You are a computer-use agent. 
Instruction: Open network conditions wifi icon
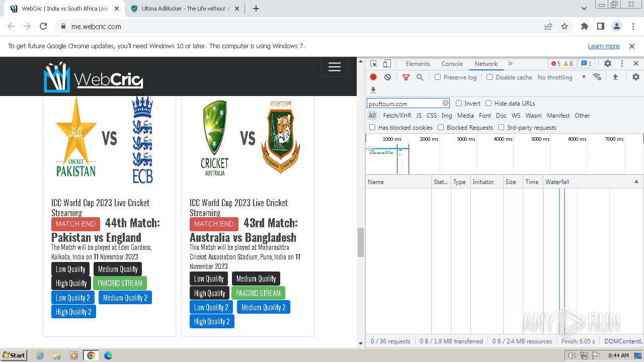pos(597,77)
